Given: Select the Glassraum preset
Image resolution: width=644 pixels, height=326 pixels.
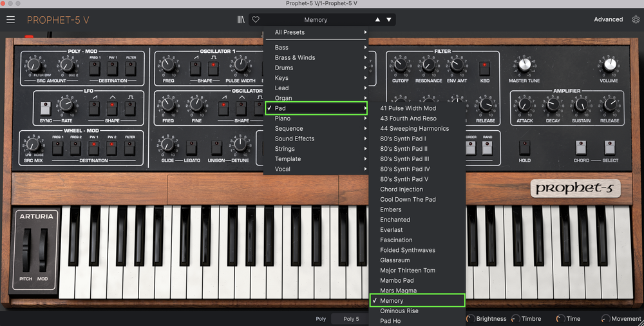Looking at the screenshot, I should click(x=417, y=260).
